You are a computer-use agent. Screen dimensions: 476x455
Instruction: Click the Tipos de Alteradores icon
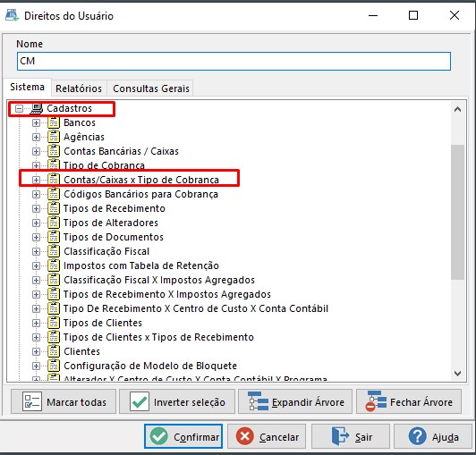(54, 223)
